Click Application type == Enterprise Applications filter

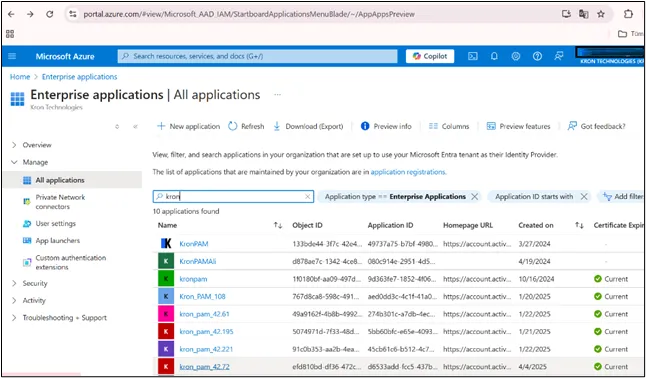[x=395, y=197]
